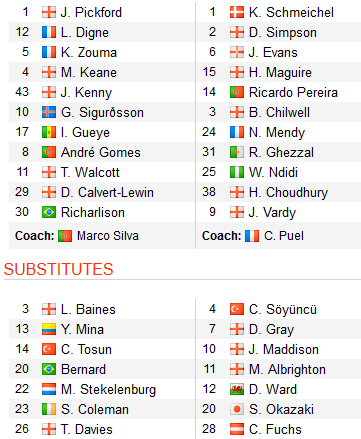Open J. Pickford player link
361x439 pixels.
point(91,13)
